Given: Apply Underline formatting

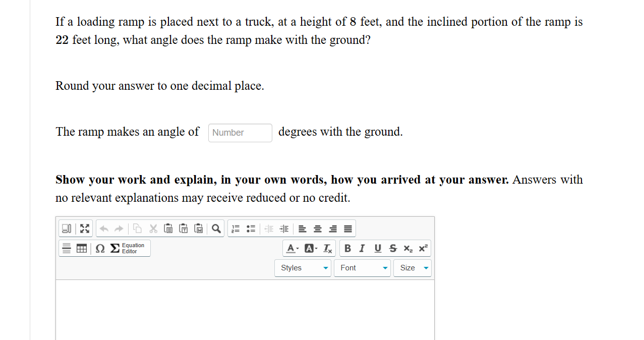Looking at the screenshot, I should (x=378, y=248).
